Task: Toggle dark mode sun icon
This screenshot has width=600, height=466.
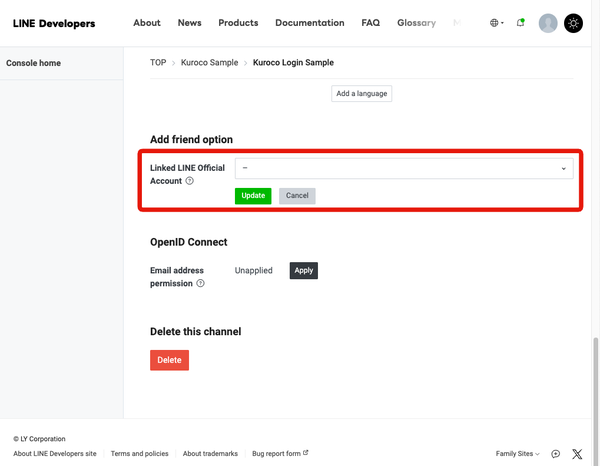Action: 573,23
